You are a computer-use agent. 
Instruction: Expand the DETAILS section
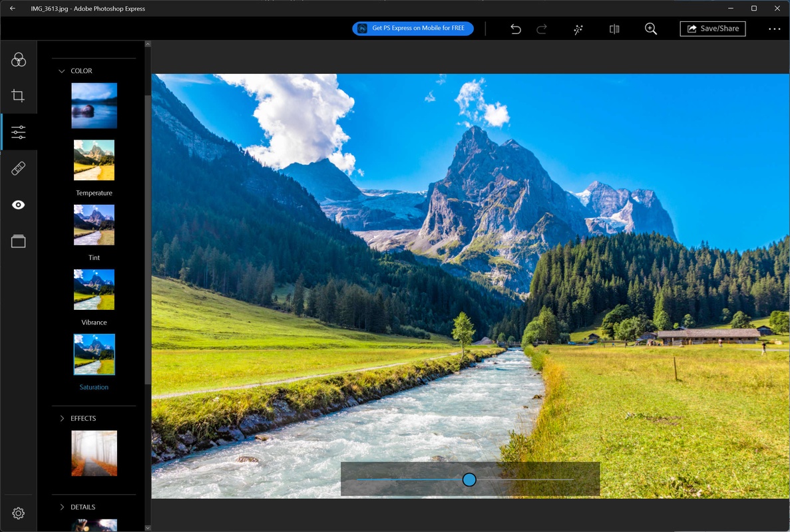pos(62,507)
